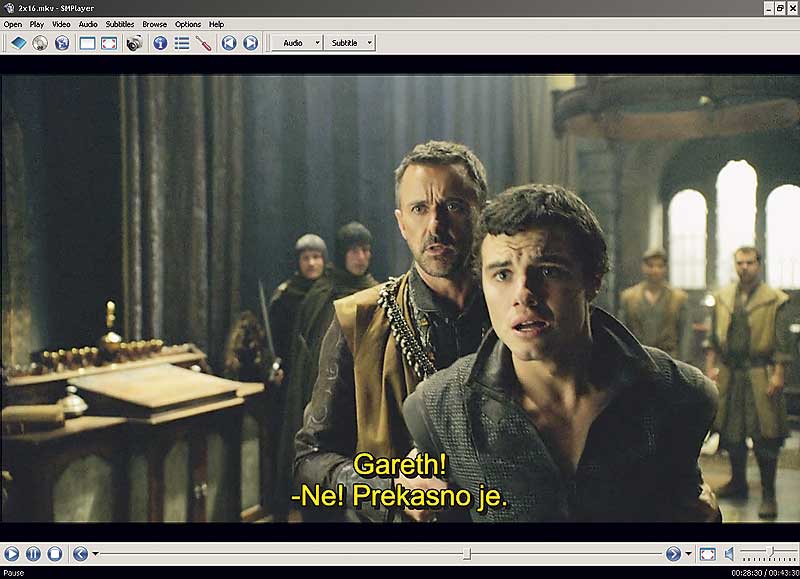Go to the next file in playlist

click(251, 43)
